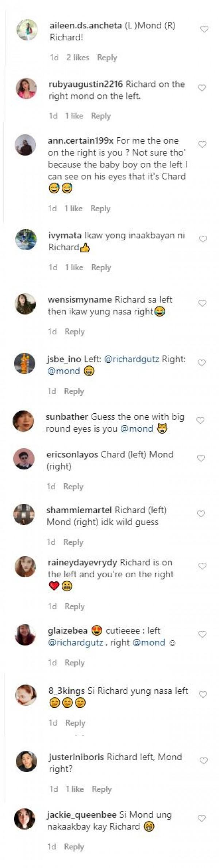View the 2 likes on aileen.ds.ancheta's comment
This screenshot has width=219, height=868.
coord(78,58)
